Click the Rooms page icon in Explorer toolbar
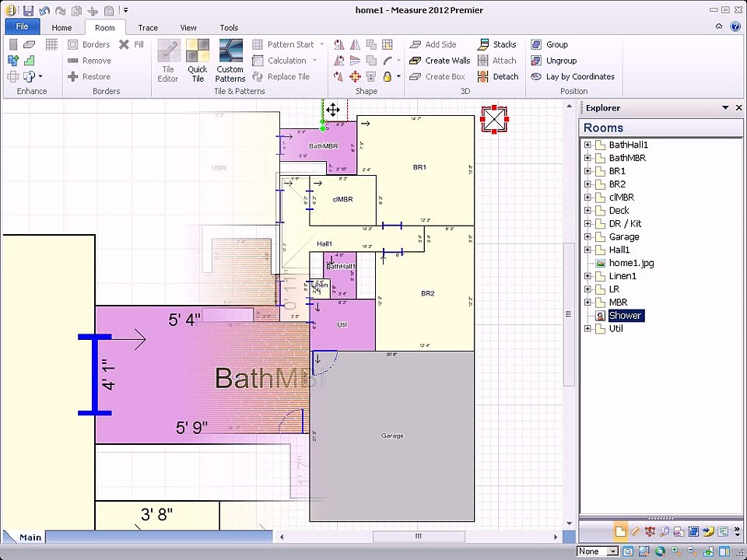The image size is (747, 560). (620, 531)
